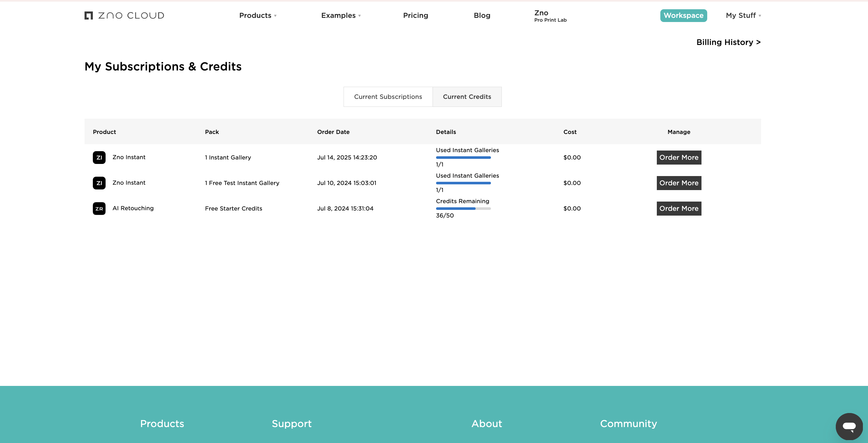
Task: Click order date Jul 14, 2025 14:23:20
Action: [347, 157]
